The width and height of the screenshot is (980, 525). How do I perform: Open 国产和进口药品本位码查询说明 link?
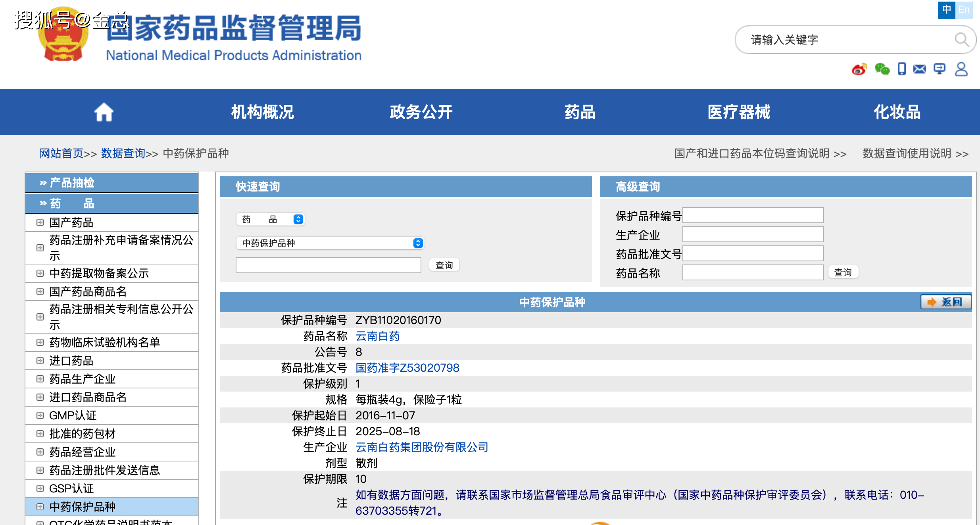(760, 153)
